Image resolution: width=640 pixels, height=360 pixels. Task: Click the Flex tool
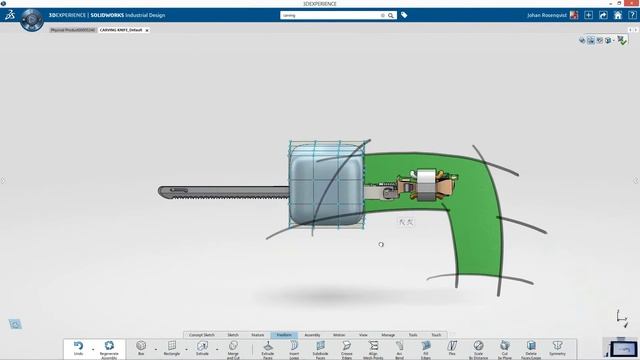[x=452, y=348]
